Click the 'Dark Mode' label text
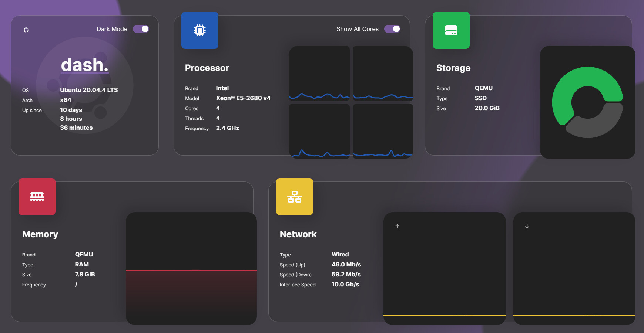This screenshot has width=644, height=333. pyautogui.click(x=112, y=29)
